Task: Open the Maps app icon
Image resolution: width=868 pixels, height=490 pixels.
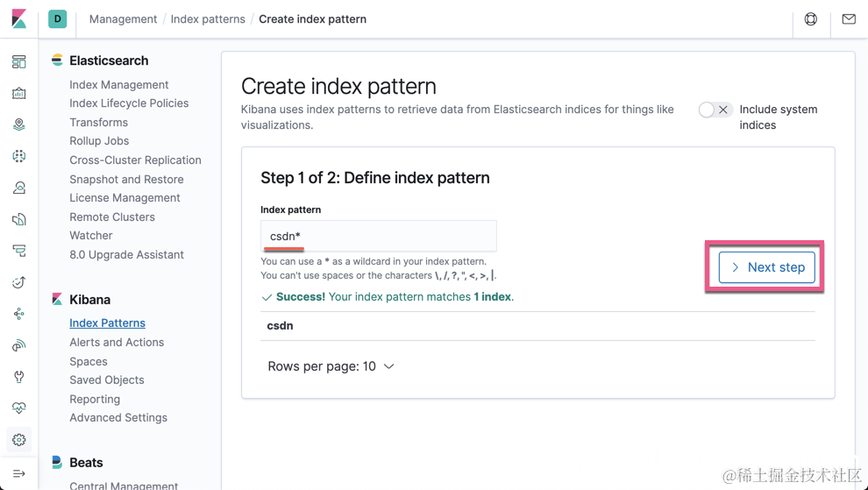Action: point(18,125)
